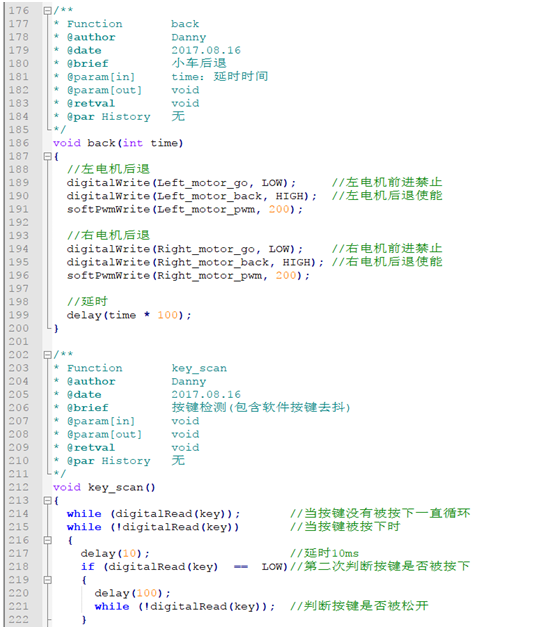Collapse the key_scan function fold at line 213

[x=47, y=500]
